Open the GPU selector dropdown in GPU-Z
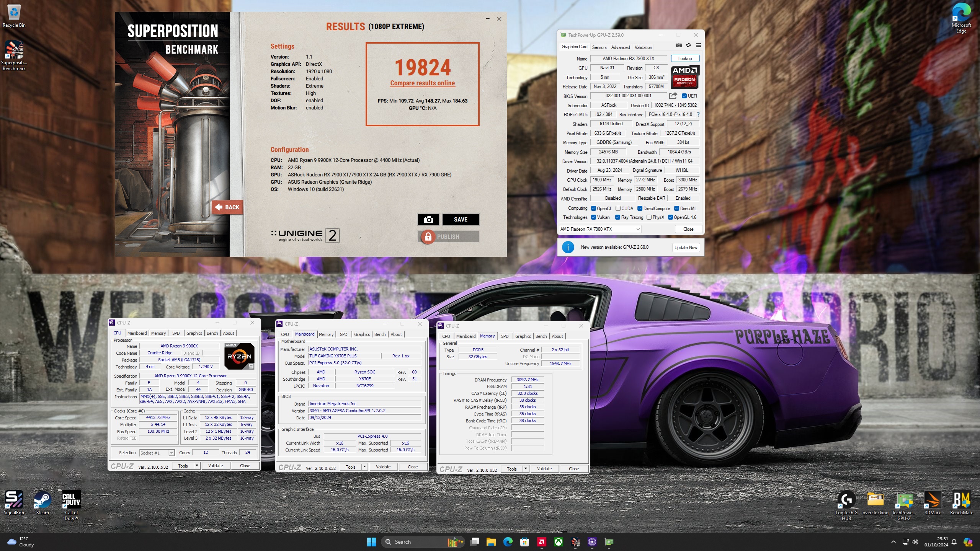The width and height of the screenshot is (980, 551). click(600, 229)
